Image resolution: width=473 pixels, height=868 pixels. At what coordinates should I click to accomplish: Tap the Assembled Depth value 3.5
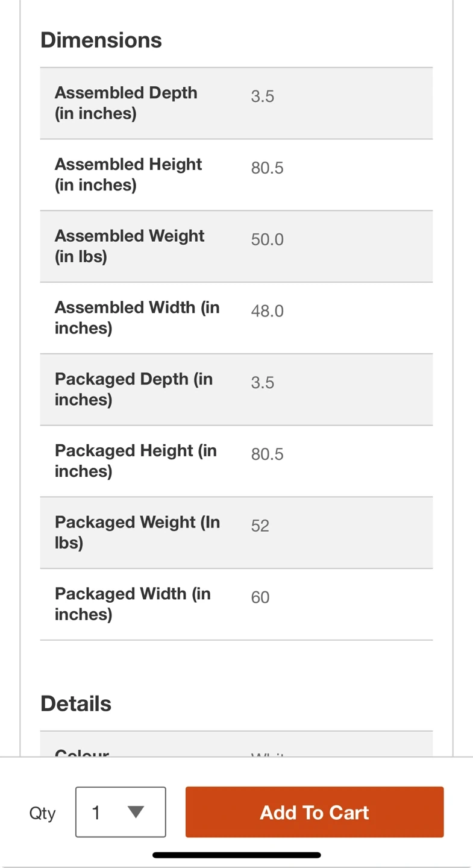[x=263, y=96]
